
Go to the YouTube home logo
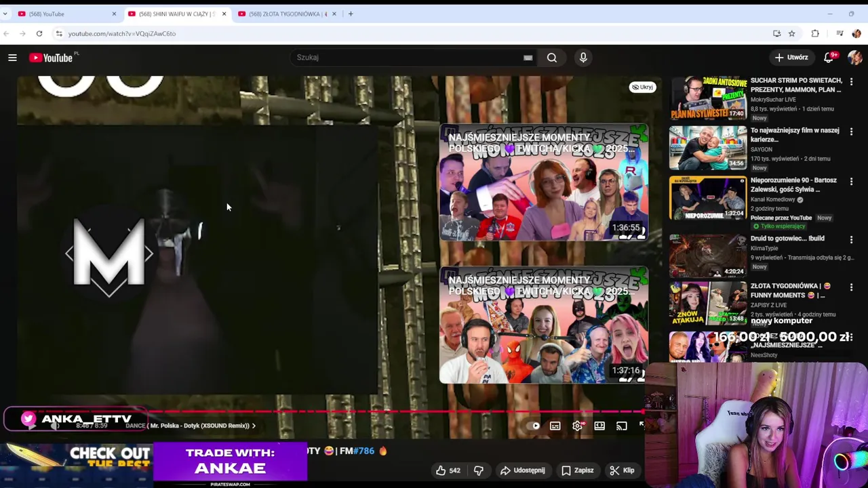[x=51, y=58]
